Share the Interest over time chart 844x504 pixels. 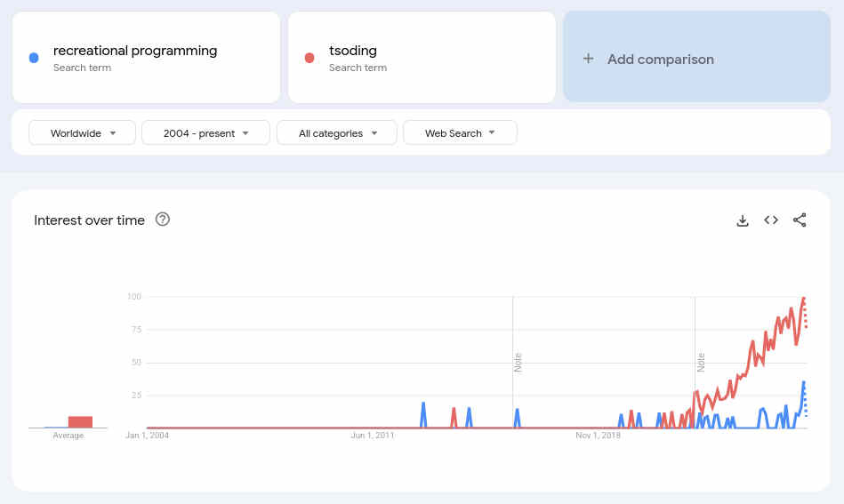[800, 220]
